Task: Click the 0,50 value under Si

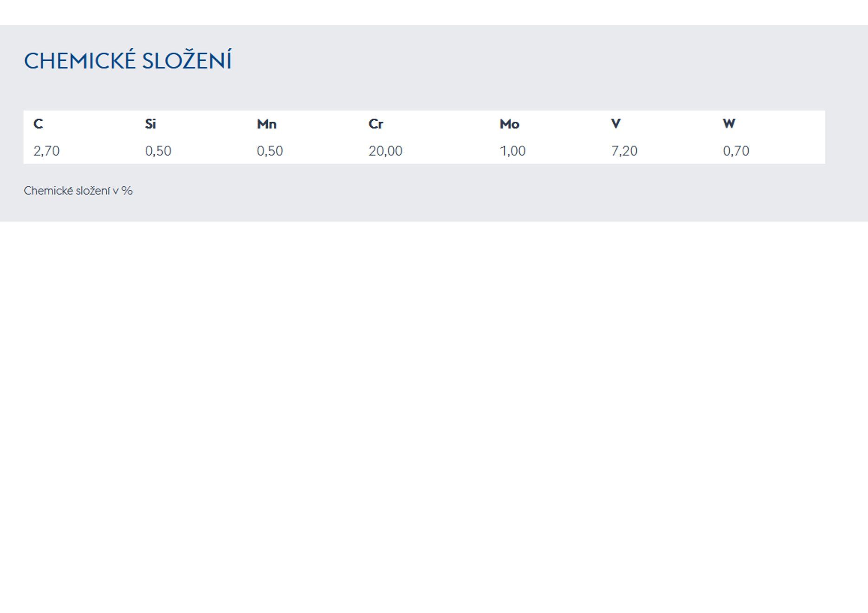Action: click(158, 151)
